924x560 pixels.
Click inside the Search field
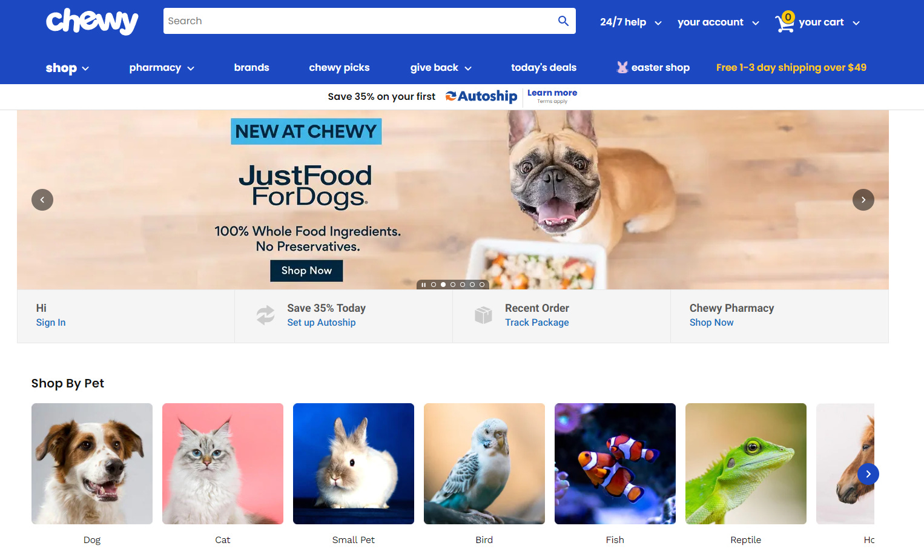[x=360, y=21]
